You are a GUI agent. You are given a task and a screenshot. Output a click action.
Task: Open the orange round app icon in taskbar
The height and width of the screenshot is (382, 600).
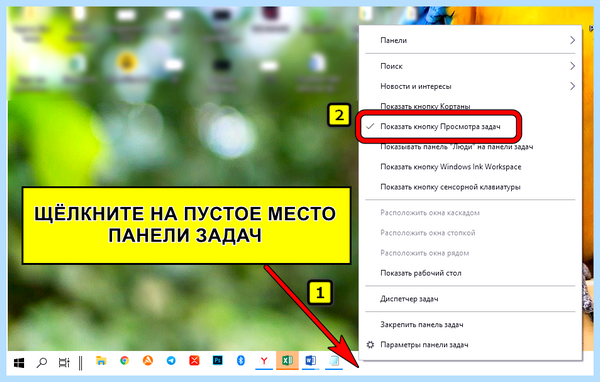[148, 361]
